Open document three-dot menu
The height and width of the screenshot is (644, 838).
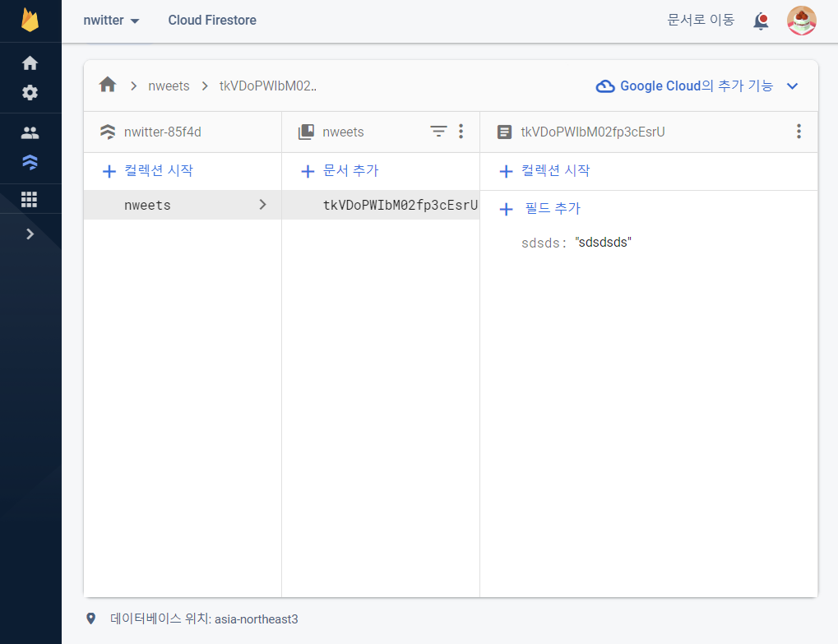click(x=799, y=132)
